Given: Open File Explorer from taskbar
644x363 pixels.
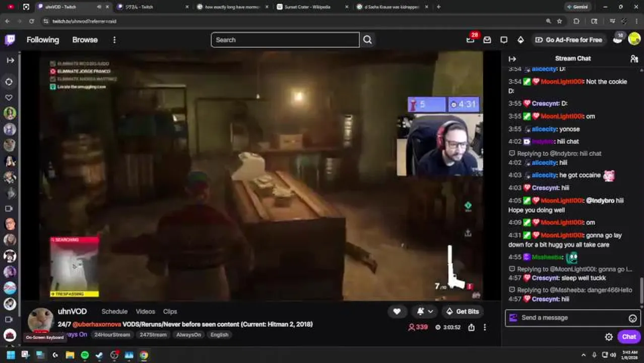Looking at the screenshot, I should [x=70, y=355].
